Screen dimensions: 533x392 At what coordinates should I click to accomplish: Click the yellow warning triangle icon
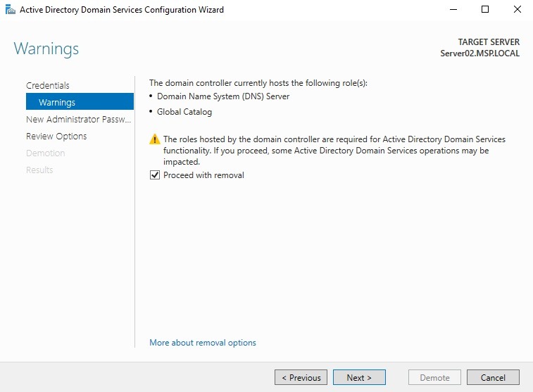[155, 140]
